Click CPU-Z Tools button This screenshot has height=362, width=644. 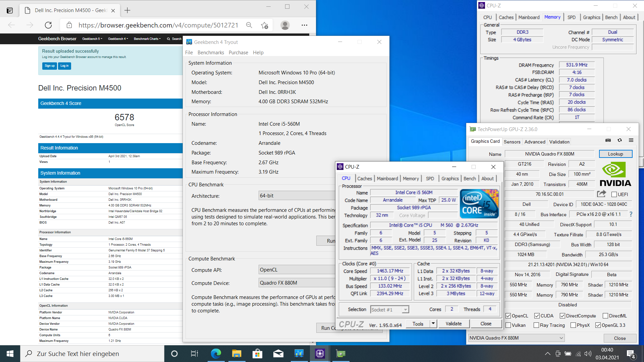[x=418, y=323]
